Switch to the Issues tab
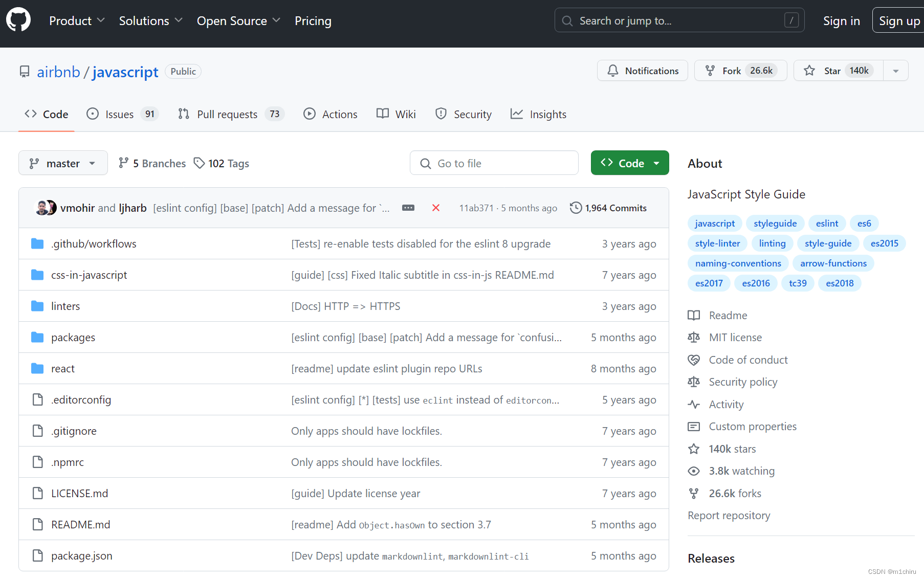Viewport: 924px width, 579px height. tap(122, 114)
